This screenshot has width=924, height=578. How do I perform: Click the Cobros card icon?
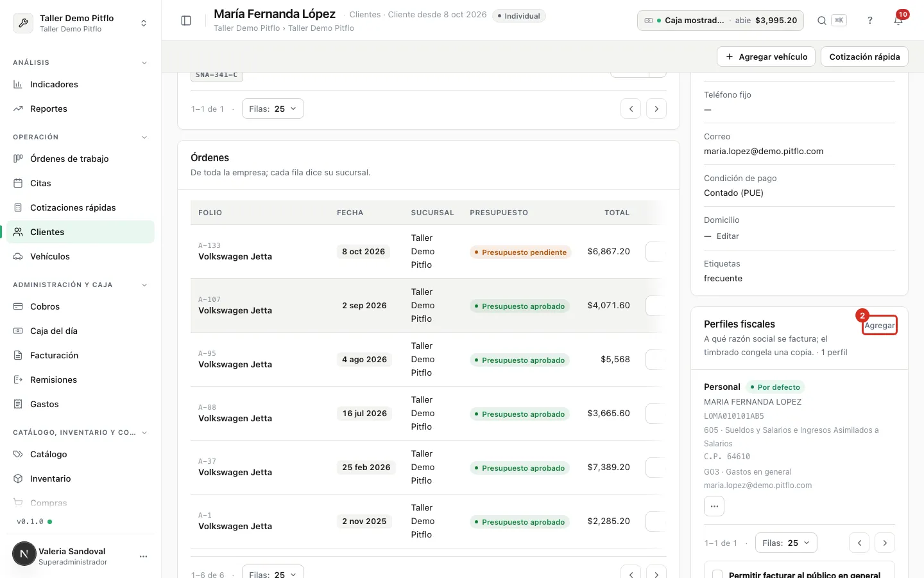[18, 306]
